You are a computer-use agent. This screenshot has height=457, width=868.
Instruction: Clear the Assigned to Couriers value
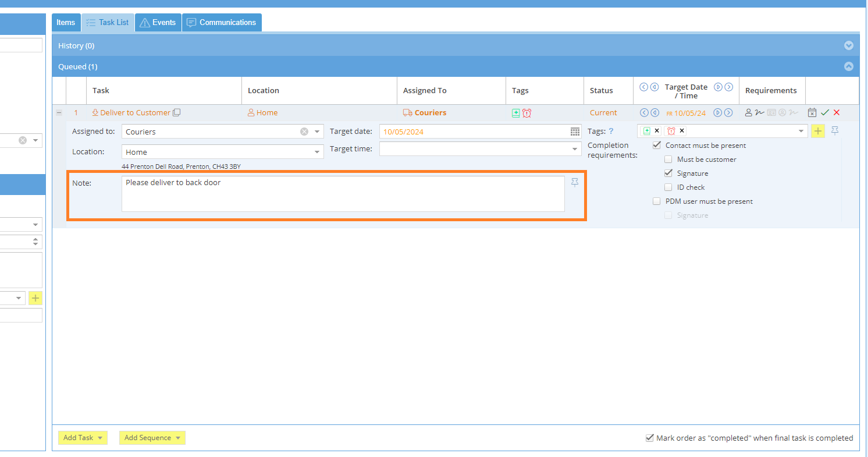304,132
